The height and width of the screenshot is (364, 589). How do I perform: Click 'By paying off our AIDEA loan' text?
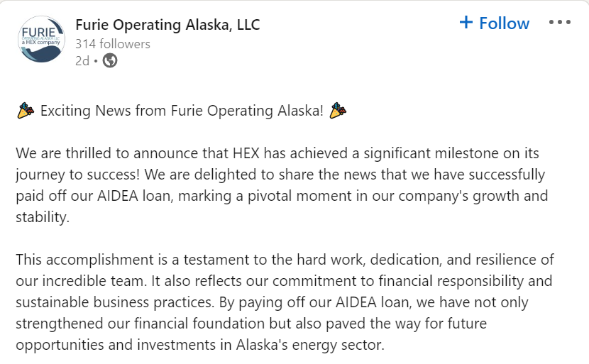[x=314, y=302]
